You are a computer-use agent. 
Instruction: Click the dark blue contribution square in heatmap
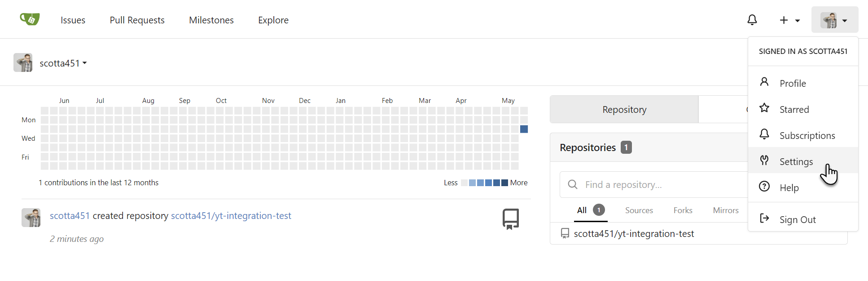point(524,129)
